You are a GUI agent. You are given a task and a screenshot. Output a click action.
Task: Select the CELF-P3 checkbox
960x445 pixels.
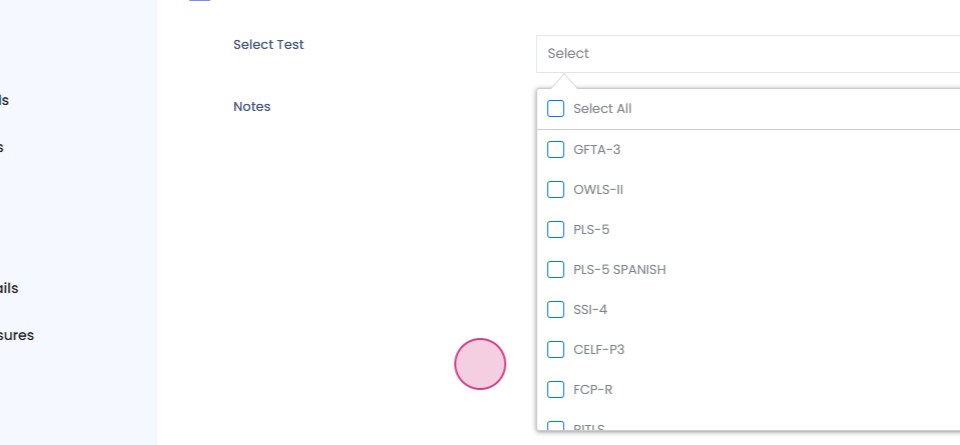[556, 349]
